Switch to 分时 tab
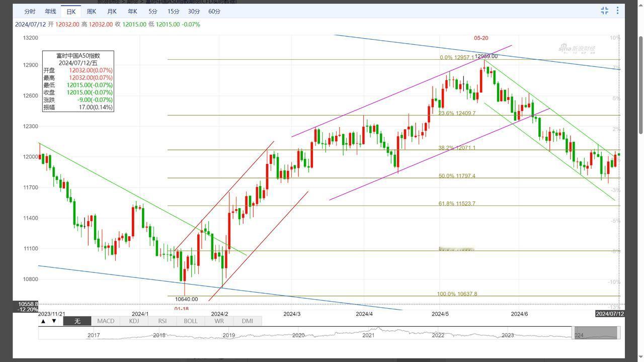Viewport: 644px width, 362px height. click(x=30, y=11)
